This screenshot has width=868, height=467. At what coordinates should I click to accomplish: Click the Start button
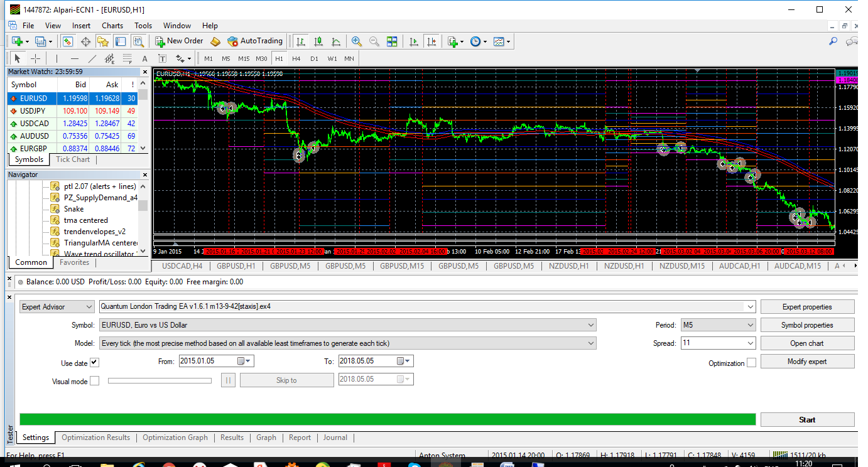pos(807,420)
